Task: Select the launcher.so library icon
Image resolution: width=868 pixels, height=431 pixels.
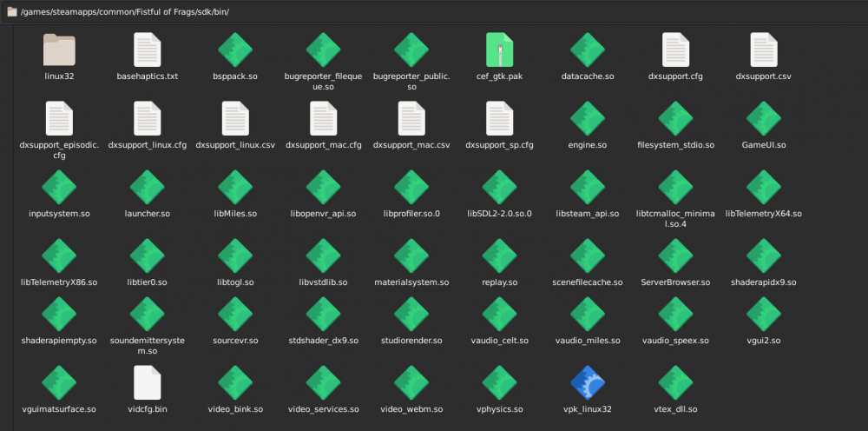Action: [148, 187]
